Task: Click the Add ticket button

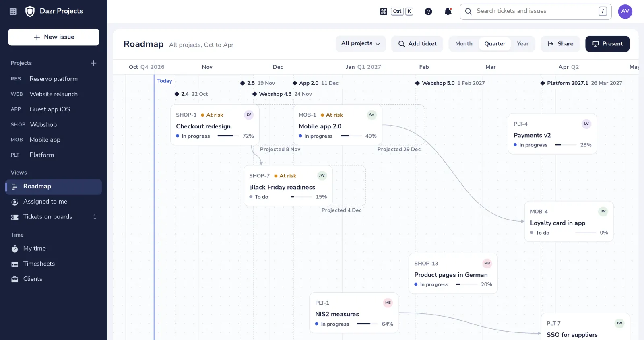Action: (417, 44)
